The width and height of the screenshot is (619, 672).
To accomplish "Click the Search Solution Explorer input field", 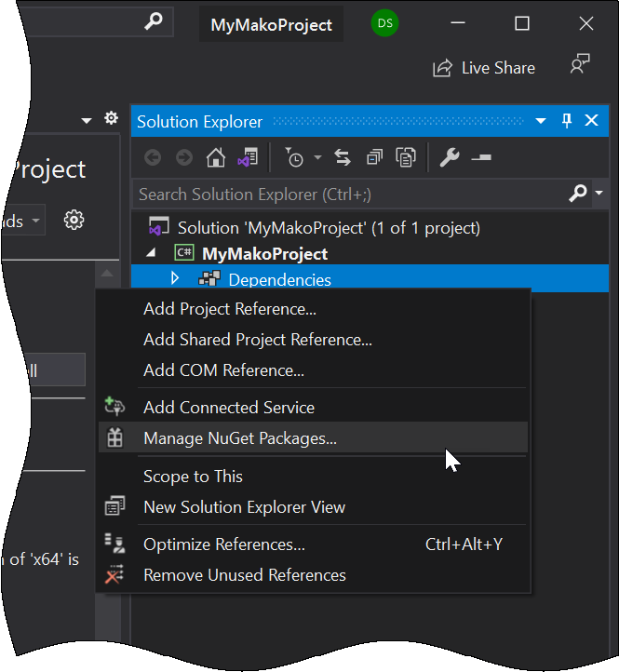I will click(x=349, y=195).
